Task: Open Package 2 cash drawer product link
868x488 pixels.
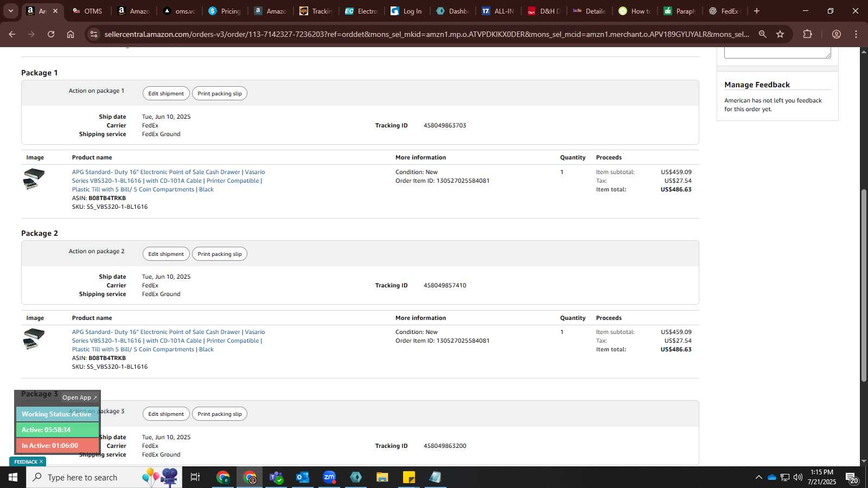Action: 168,341
